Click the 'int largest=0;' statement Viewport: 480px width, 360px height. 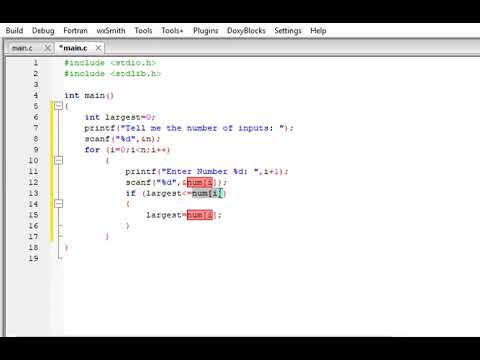point(120,117)
